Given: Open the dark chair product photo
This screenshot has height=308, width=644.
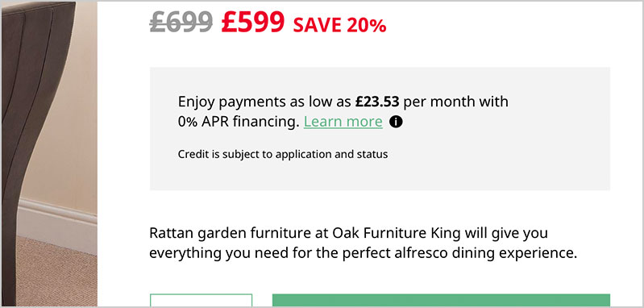Looking at the screenshot, I should [x=49, y=153].
